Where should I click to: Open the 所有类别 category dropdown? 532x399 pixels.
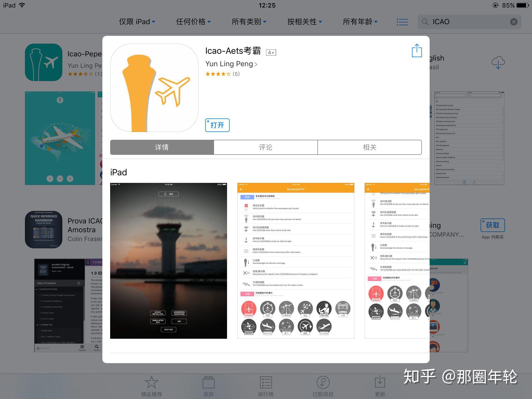249,22
